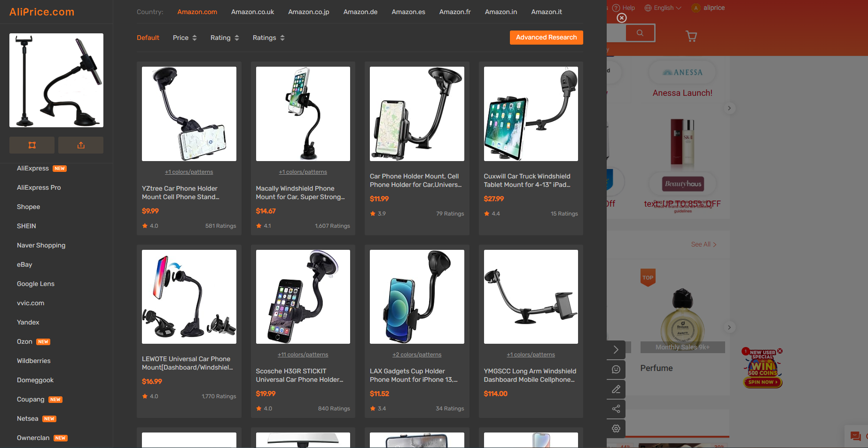868x448 pixels.
Task: Sort results by Price
Action: tap(185, 38)
